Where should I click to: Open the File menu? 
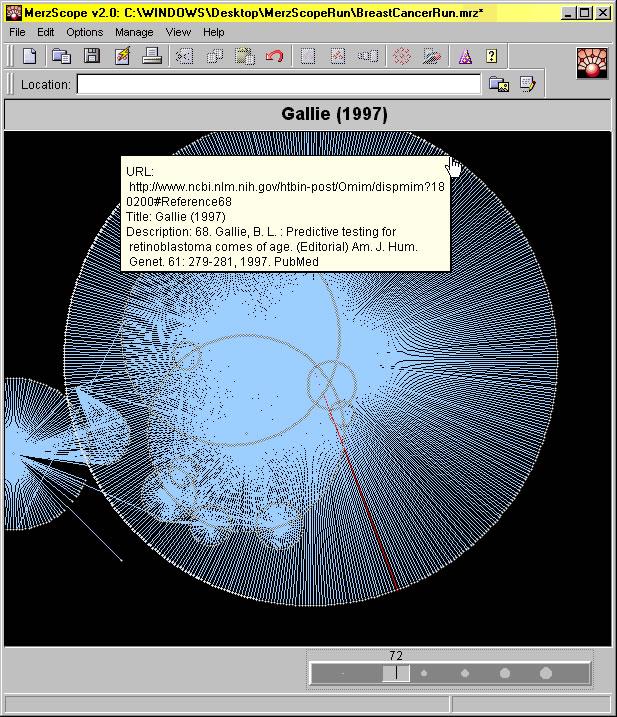click(17, 32)
